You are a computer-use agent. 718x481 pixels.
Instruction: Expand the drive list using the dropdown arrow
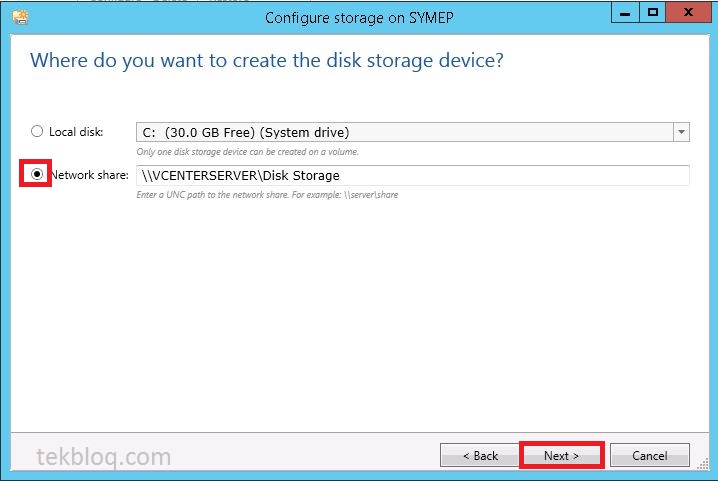point(681,132)
